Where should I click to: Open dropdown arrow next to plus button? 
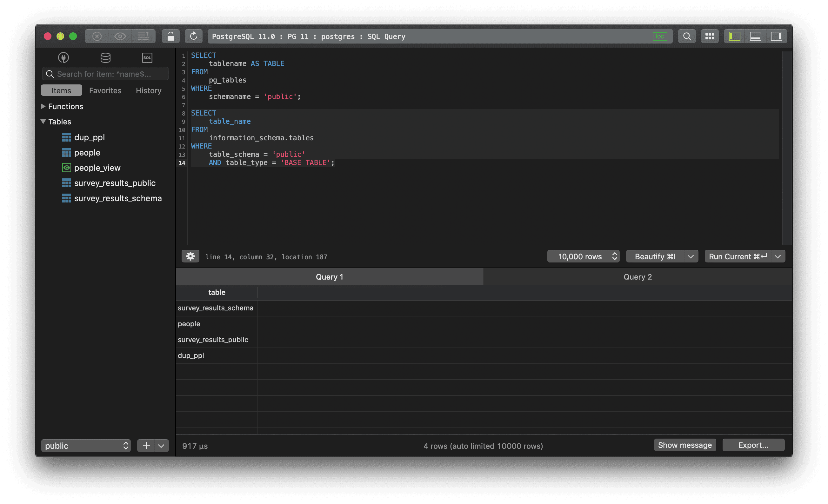[x=161, y=446]
